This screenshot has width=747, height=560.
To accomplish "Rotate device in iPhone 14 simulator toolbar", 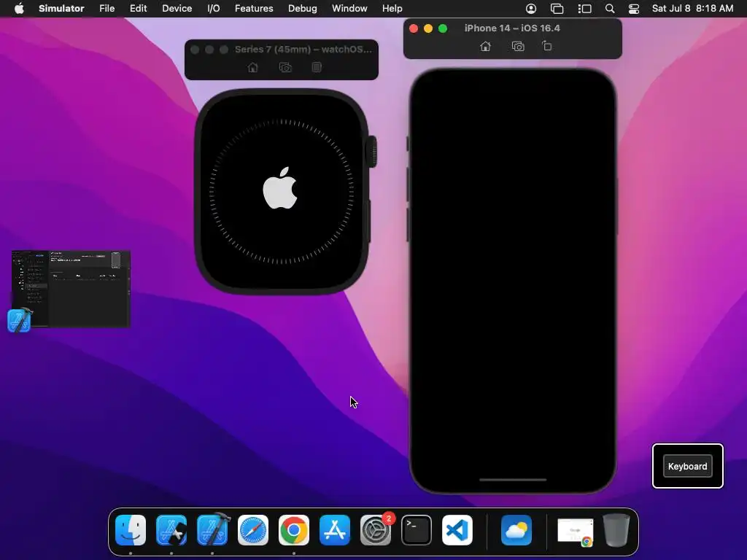I will coord(547,46).
